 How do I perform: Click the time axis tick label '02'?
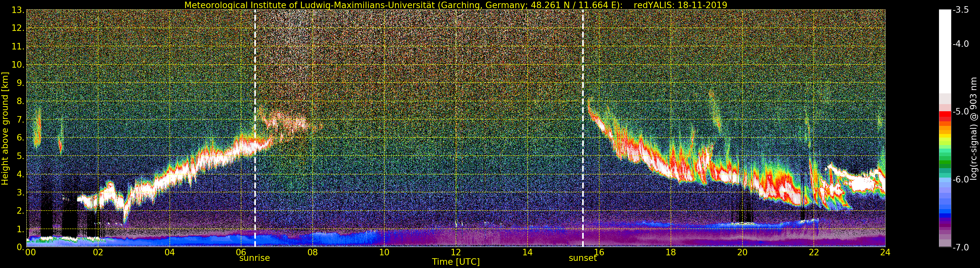[x=98, y=252]
